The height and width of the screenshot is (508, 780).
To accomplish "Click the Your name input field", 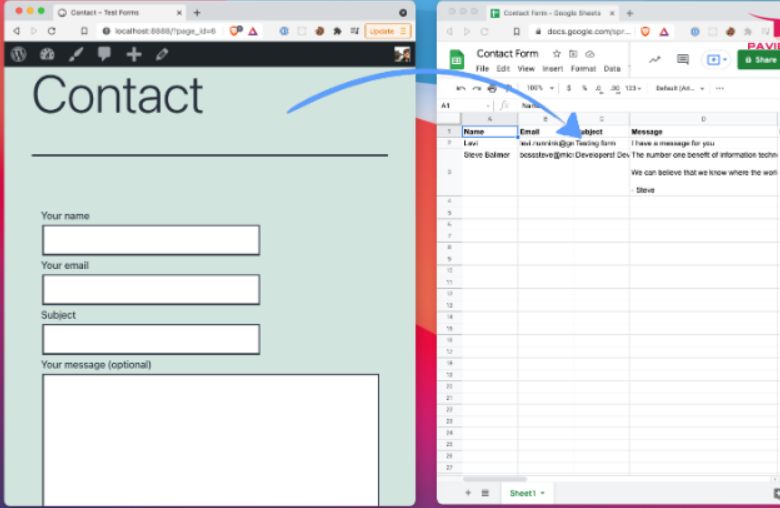I will pos(150,240).
